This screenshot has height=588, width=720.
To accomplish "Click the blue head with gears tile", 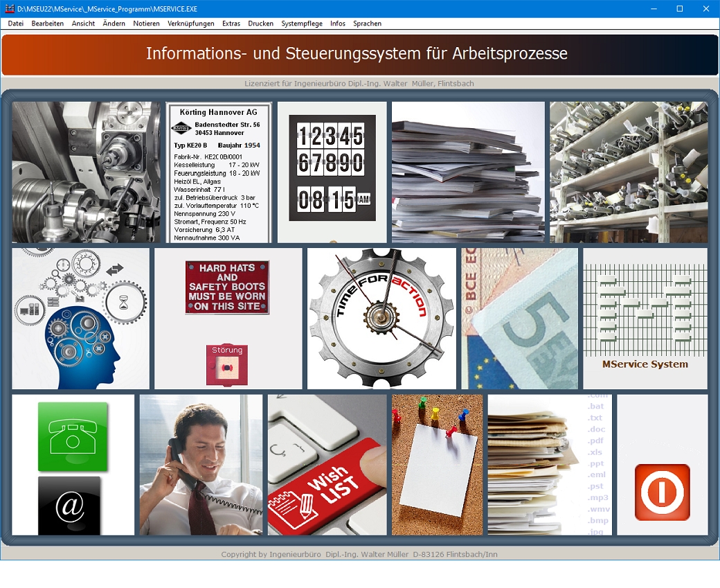I will (81, 319).
